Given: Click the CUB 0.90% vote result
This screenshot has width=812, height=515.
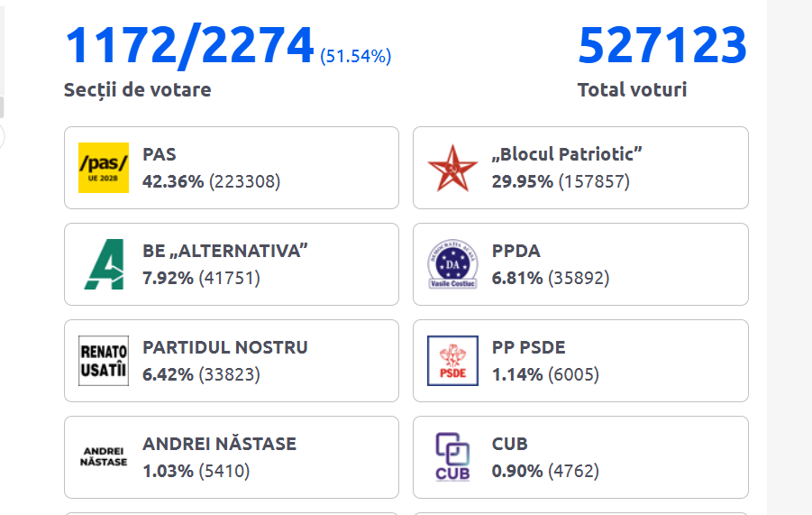Looking at the screenshot, I should click(516, 471).
